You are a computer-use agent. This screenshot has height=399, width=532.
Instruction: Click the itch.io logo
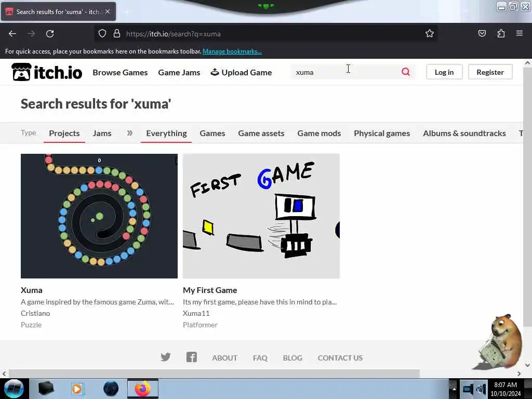tap(47, 72)
